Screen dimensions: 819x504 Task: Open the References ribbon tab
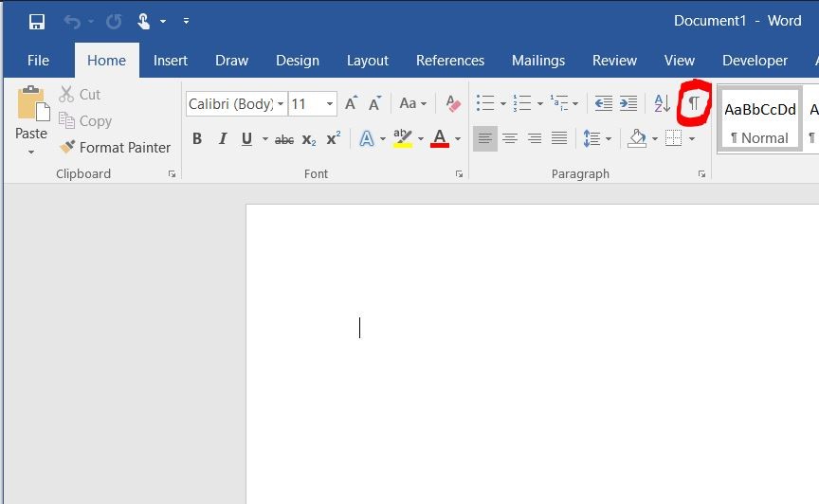coord(450,61)
